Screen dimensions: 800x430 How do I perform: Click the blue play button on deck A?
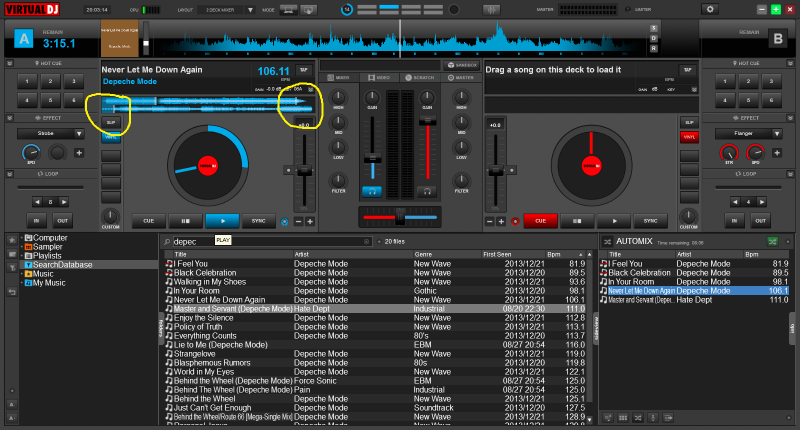pos(222,221)
